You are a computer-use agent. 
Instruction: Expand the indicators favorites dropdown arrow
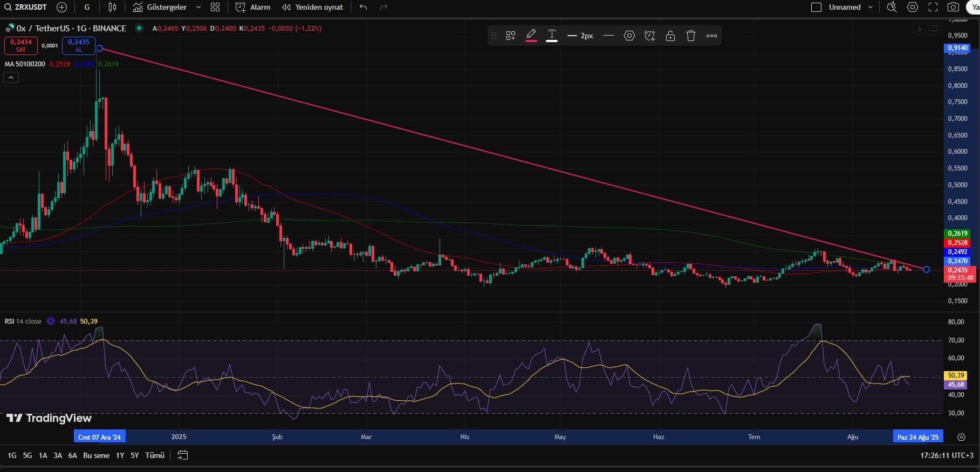coord(198,7)
